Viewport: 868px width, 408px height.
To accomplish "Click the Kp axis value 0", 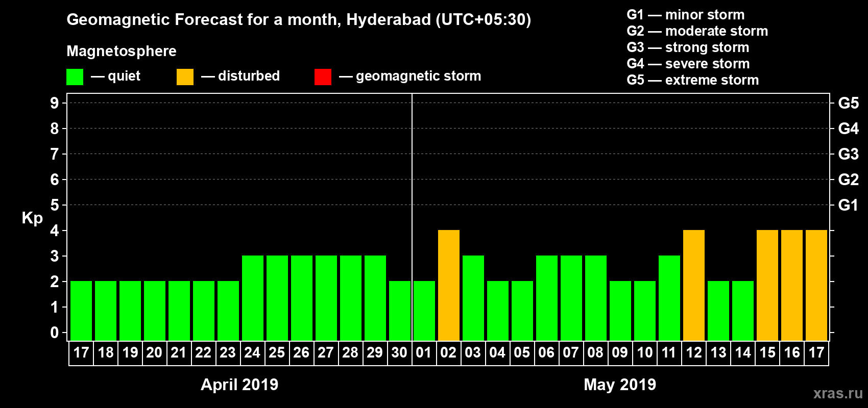I will point(55,333).
